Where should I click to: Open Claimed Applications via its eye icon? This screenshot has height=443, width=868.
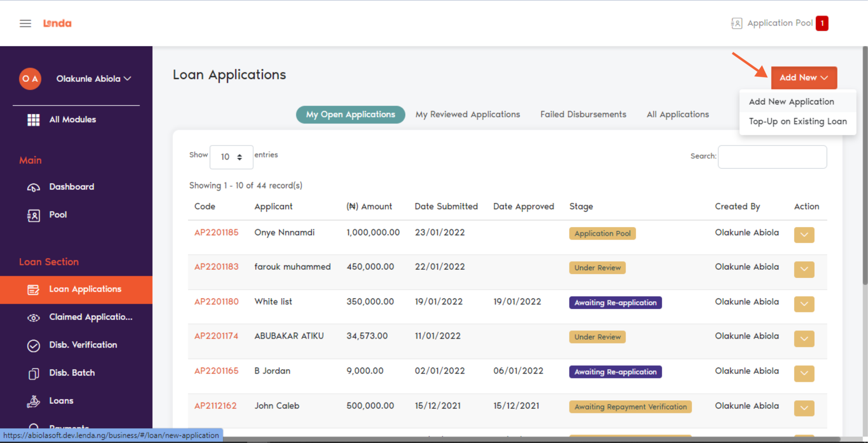coord(33,317)
